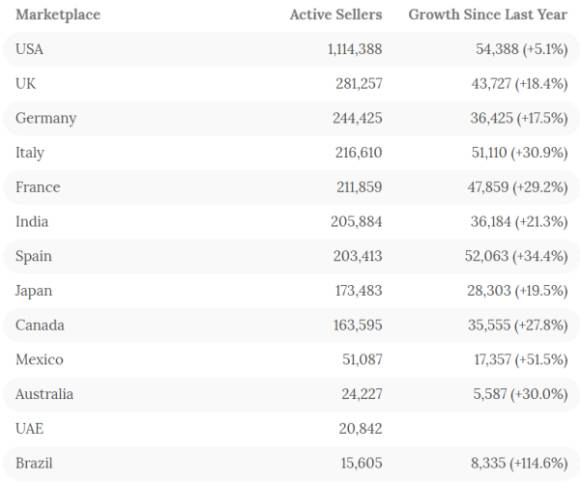
Task: Click Italy's growth value 51,110 (+30.9%)
Action: (x=519, y=152)
